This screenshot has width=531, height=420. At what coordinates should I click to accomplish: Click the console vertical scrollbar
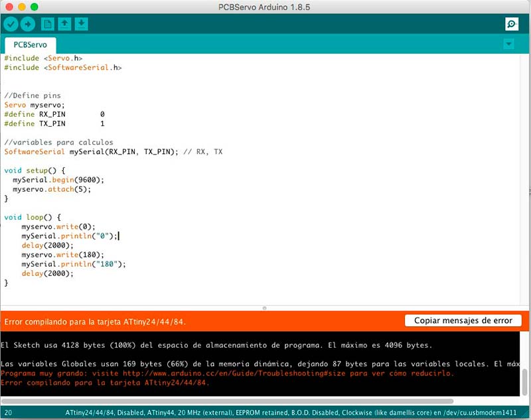524,382
